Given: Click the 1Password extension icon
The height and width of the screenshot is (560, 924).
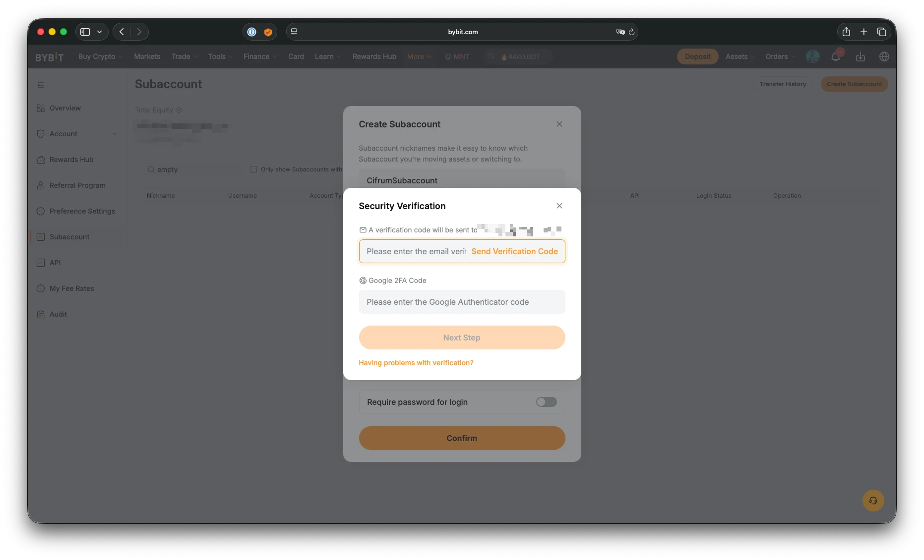Looking at the screenshot, I should coord(252,32).
